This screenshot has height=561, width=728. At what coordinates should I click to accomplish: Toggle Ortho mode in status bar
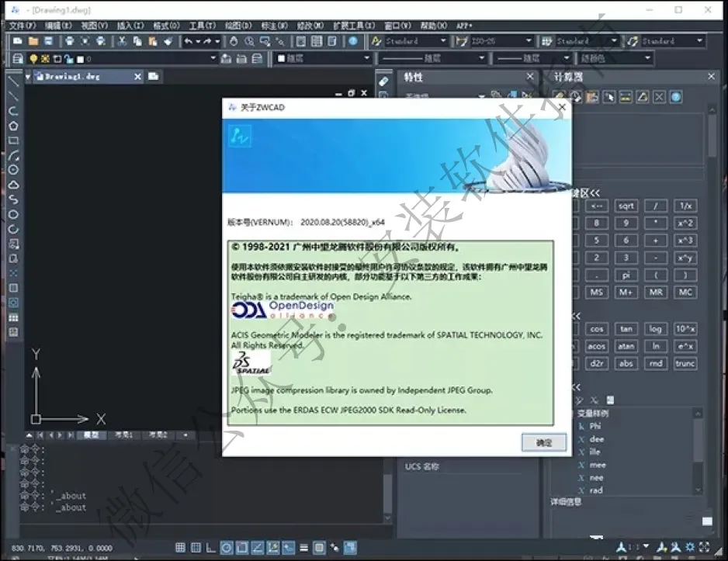pos(211,548)
